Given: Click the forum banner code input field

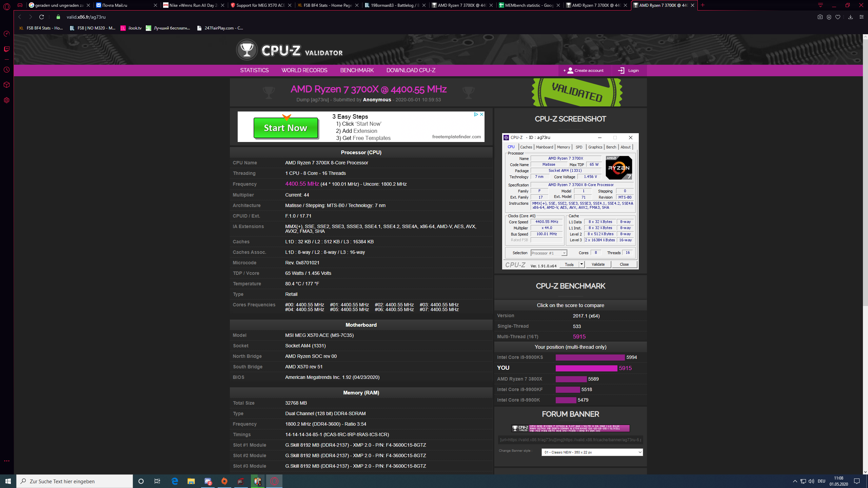Looking at the screenshot, I should click(570, 440).
